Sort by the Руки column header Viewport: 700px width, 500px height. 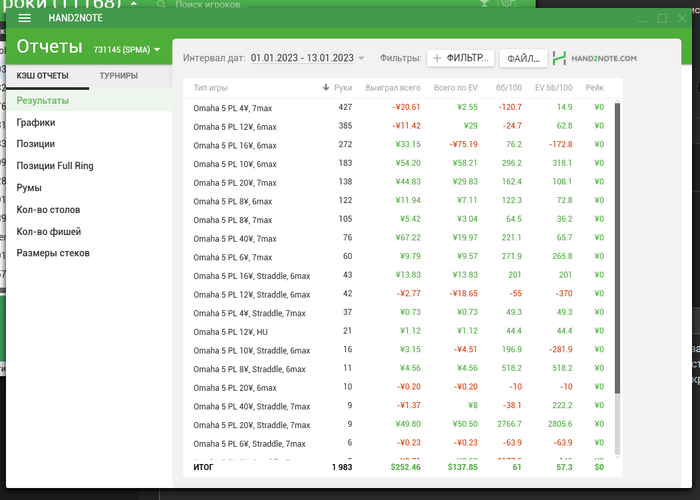coord(343,88)
